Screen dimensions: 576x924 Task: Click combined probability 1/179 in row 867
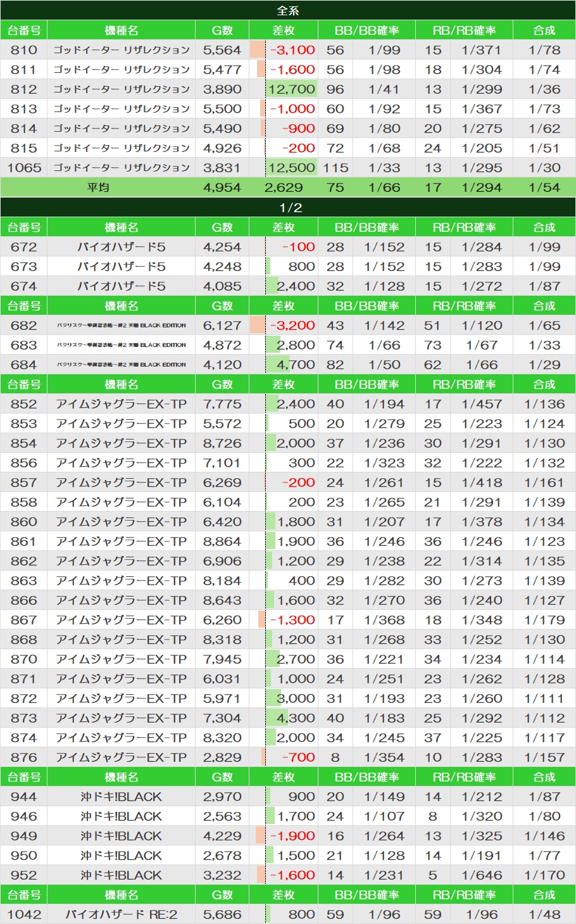click(x=544, y=620)
